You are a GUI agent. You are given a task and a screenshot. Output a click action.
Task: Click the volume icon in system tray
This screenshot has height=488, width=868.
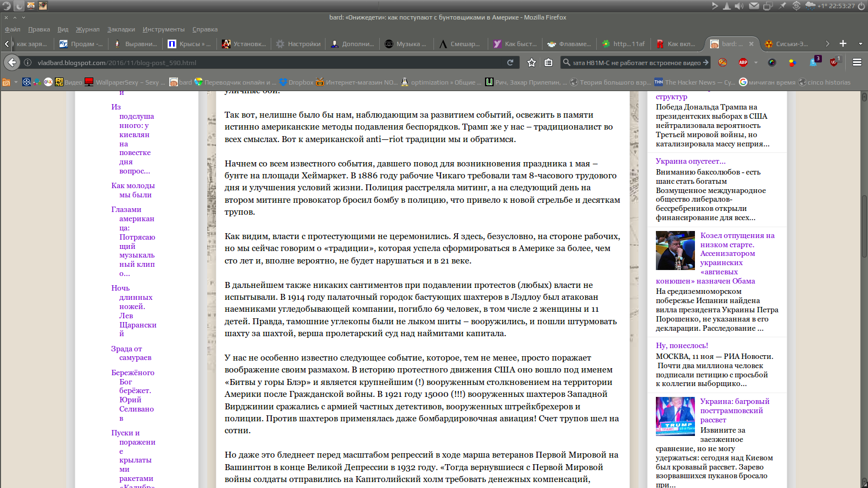(739, 6)
